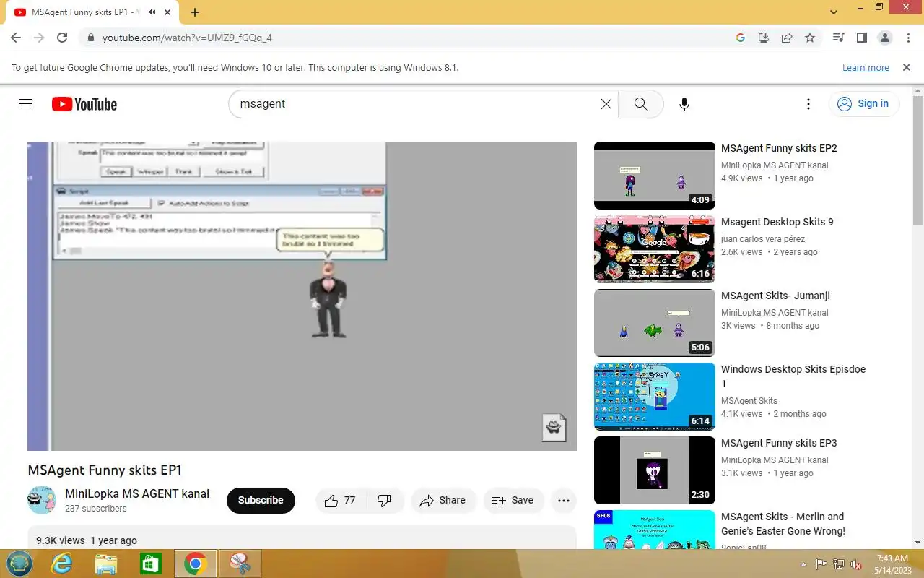
Task: Install app icon in address bar
Action: pyautogui.click(x=764, y=38)
